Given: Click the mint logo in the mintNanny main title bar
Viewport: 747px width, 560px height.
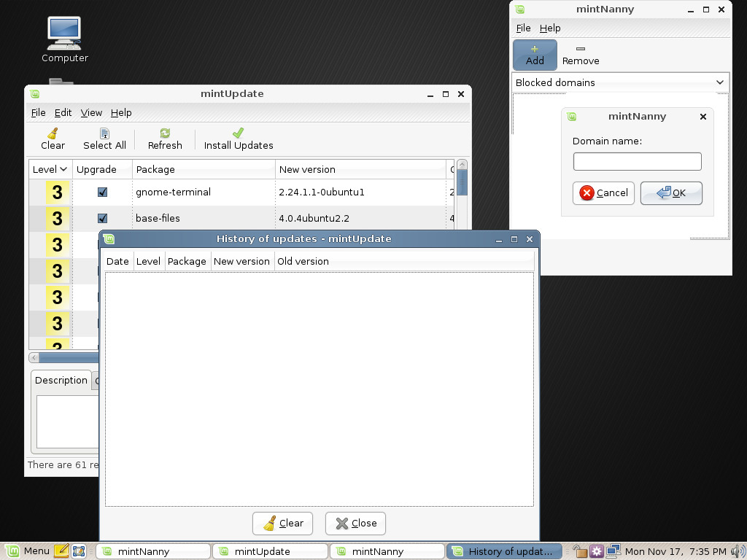Looking at the screenshot, I should pyautogui.click(x=519, y=9).
